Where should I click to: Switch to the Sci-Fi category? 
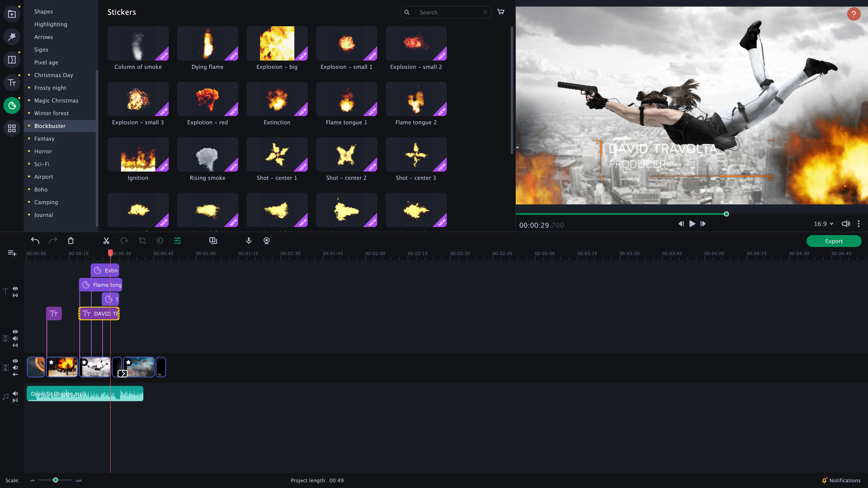click(41, 164)
